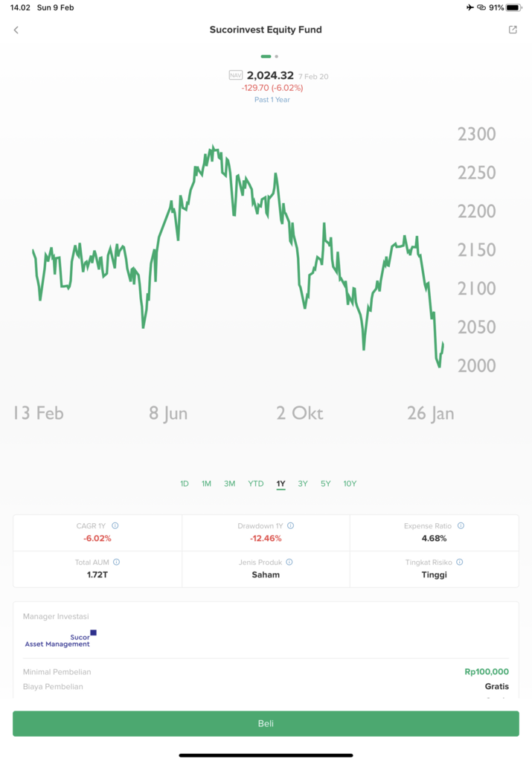Select the YTD time range
The height and width of the screenshot is (762, 532).
[256, 484]
